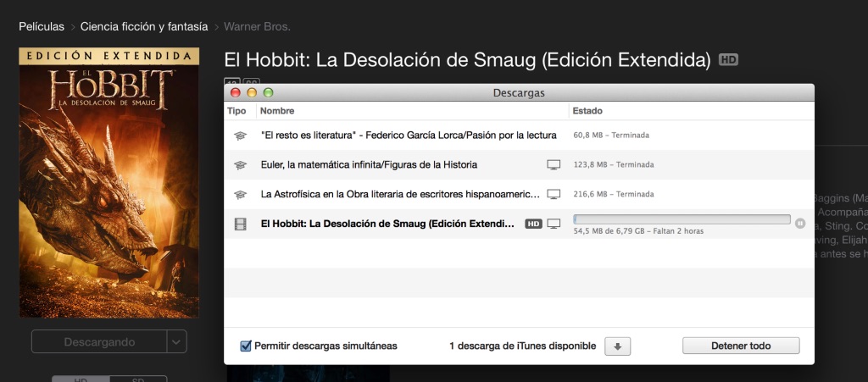The image size is (868, 382).
Task: Click the 123,8 MB – Terminada status
Action: pos(614,164)
